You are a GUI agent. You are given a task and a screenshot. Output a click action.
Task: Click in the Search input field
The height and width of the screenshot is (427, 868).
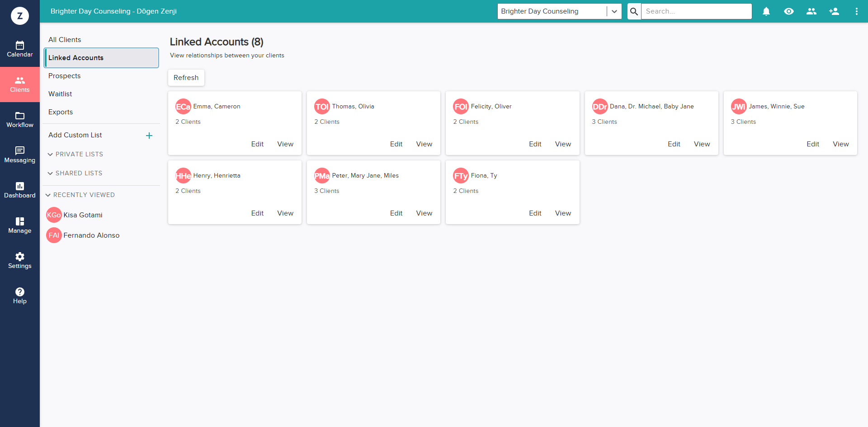[x=696, y=11]
